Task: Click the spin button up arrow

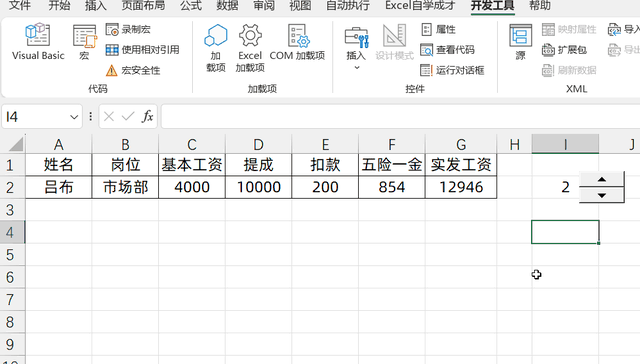Action: click(602, 179)
